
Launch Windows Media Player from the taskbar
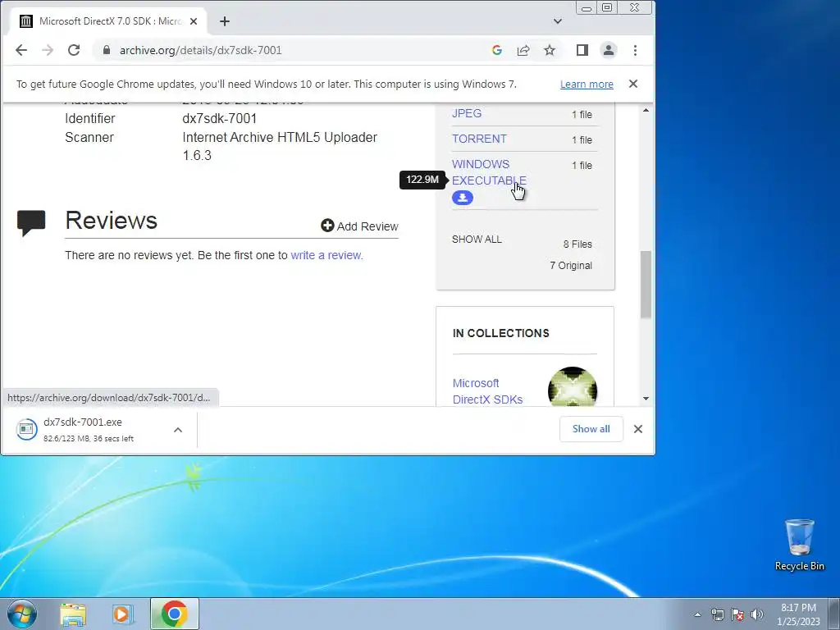[123, 614]
